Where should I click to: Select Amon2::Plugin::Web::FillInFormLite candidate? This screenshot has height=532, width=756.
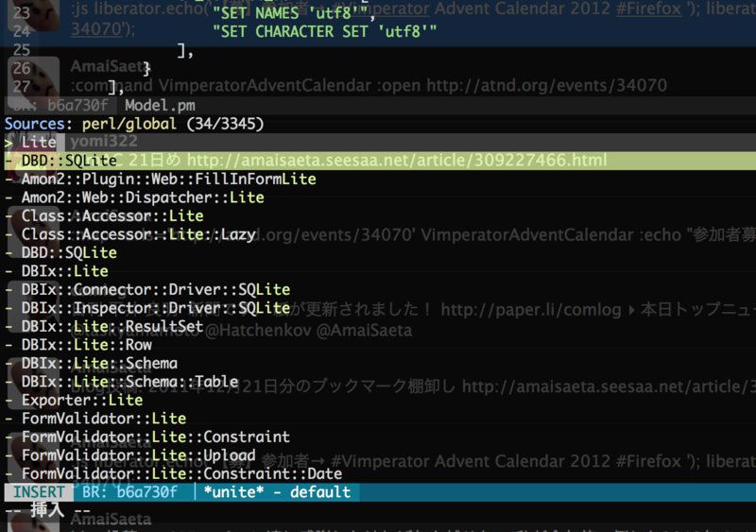click(169, 179)
